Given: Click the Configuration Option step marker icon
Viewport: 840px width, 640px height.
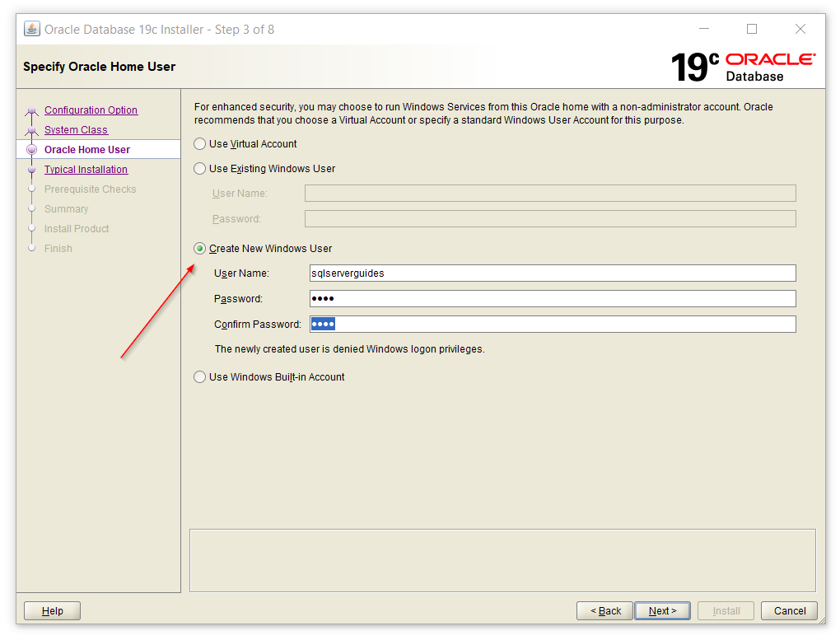Looking at the screenshot, I should pos(32,111).
